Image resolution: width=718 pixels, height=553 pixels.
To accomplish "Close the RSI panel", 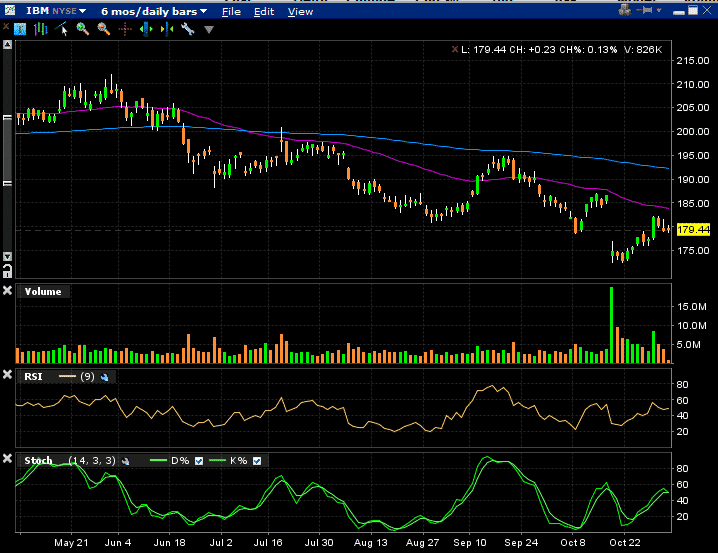I will pos(7,374).
